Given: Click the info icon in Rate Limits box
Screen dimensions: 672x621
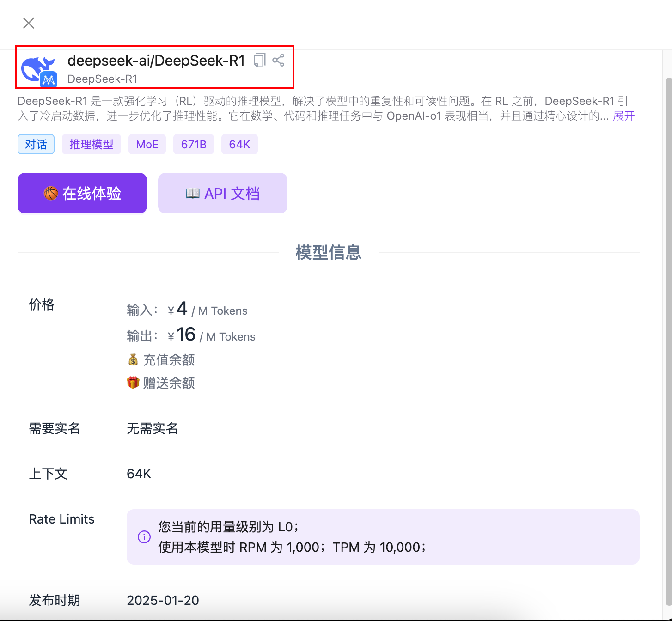Looking at the screenshot, I should click(144, 537).
